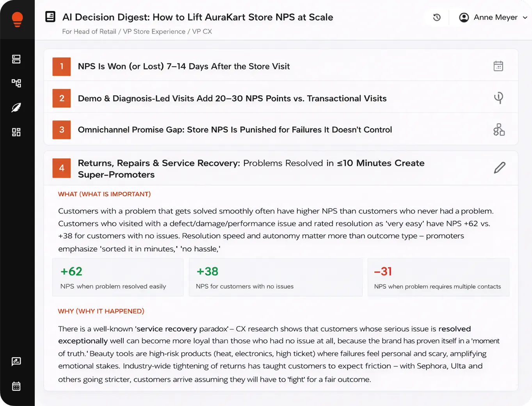Open the feedback chat icon near sidebar bottom
532x406 pixels.
pyautogui.click(x=16, y=362)
